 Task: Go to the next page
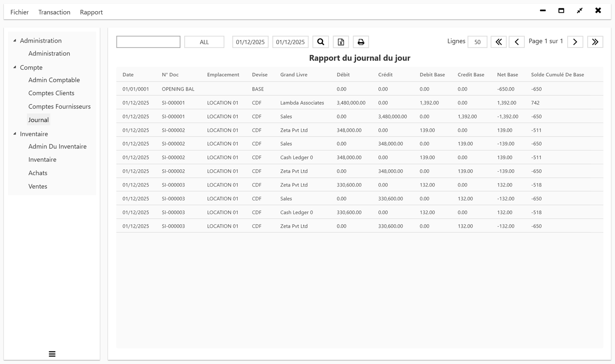tap(575, 42)
